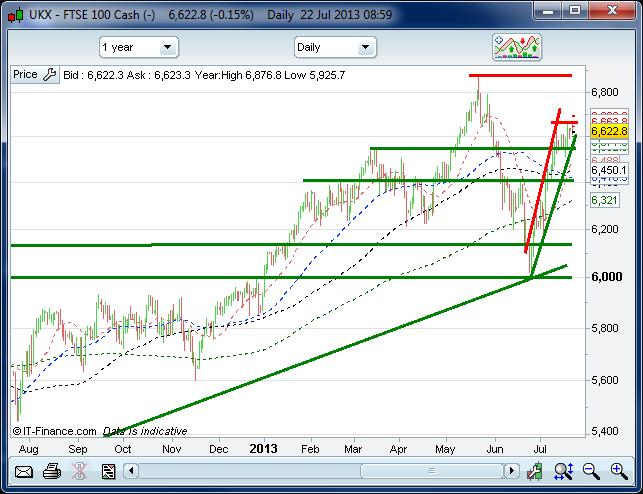Close the FTSE 100 chart window
The image size is (643, 494).
[613, 11]
